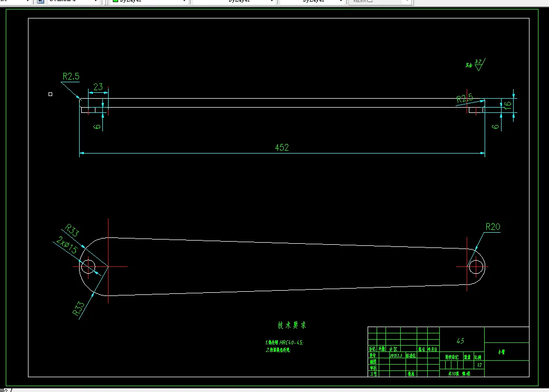
Task: Select the 批准 label in title block
Action: point(411,374)
